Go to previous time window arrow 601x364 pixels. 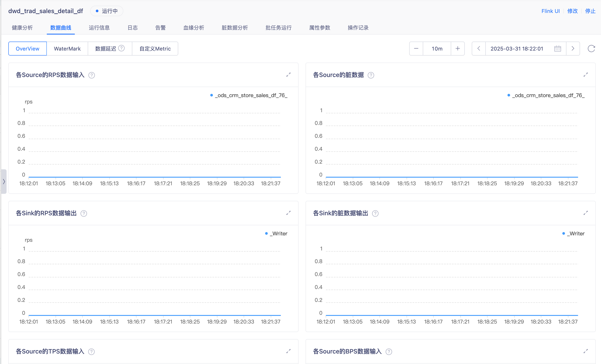(479, 49)
